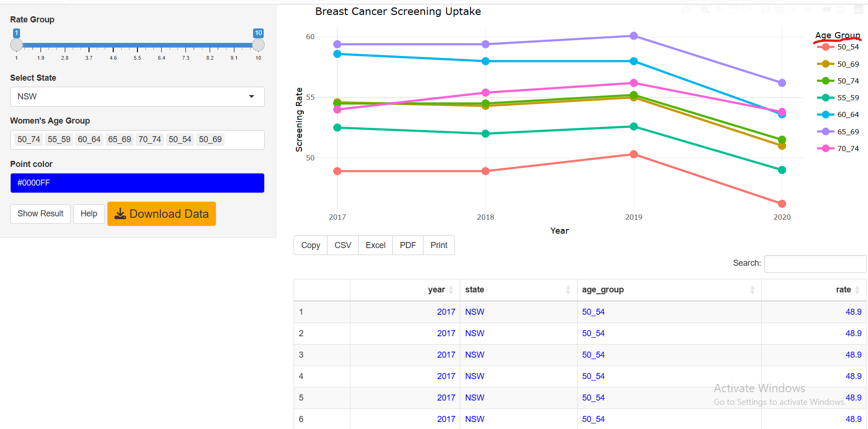
Task: Click the Zoom out minus icon
Action: pos(779,10)
